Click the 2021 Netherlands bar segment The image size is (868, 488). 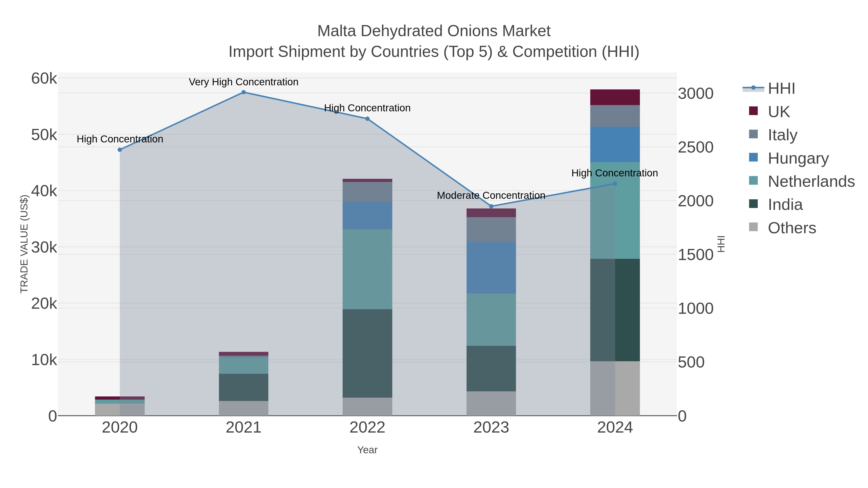[244, 366]
